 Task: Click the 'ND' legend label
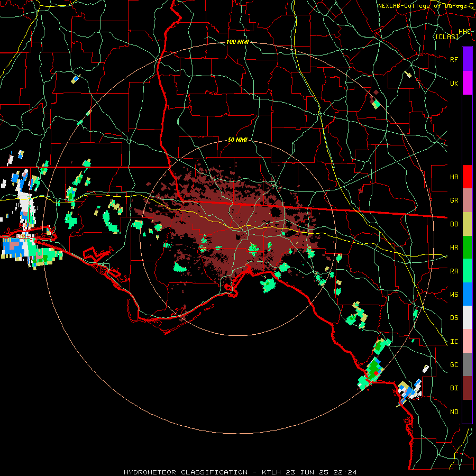click(454, 412)
